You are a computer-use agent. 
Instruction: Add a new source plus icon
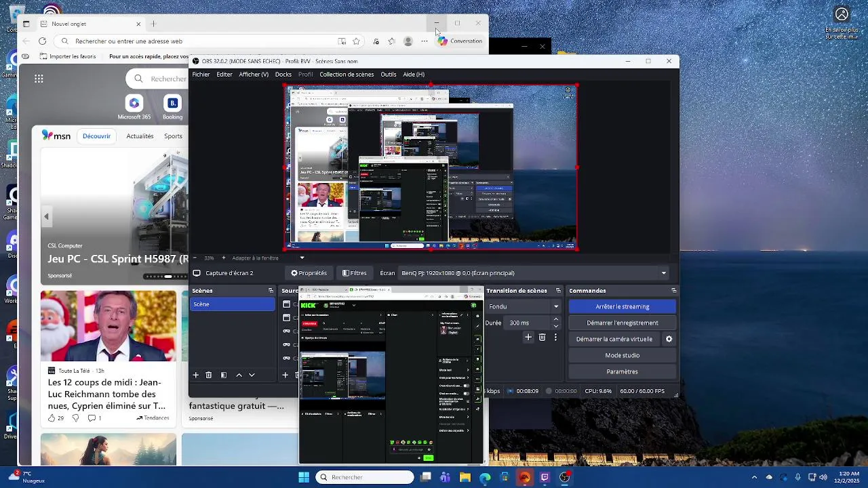pos(285,375)
